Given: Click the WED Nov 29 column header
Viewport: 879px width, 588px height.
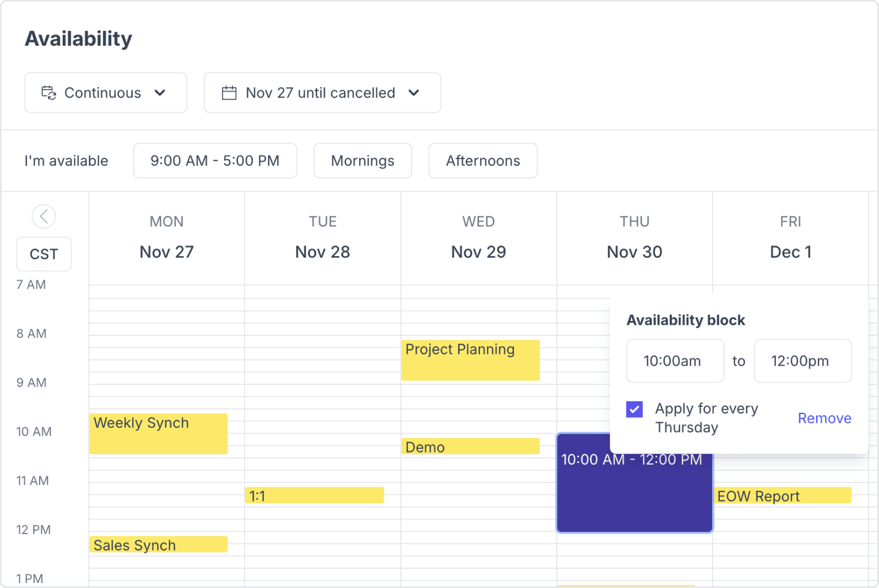Looking at the screenshot, I should [479, 237].
